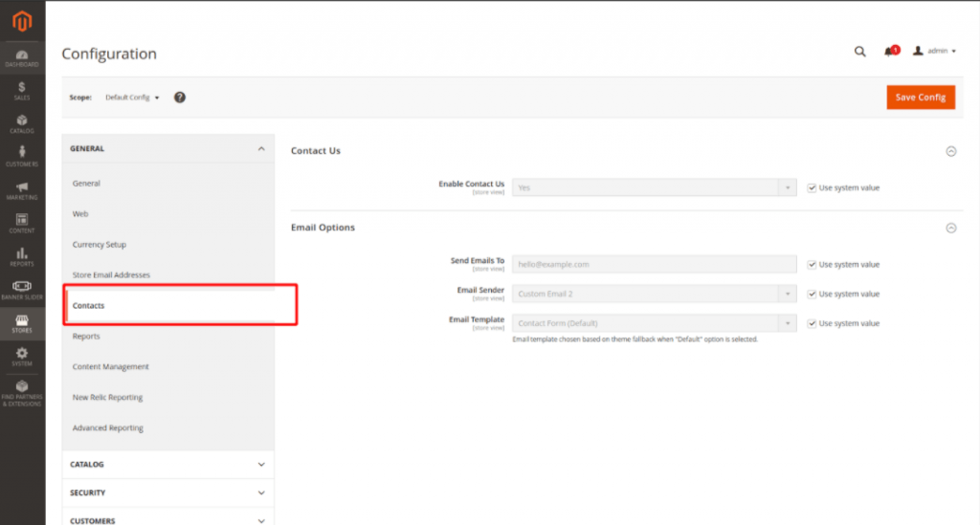980x525 pixels.
Task: Click the Send Emails To input field
Action: point(654,264)
